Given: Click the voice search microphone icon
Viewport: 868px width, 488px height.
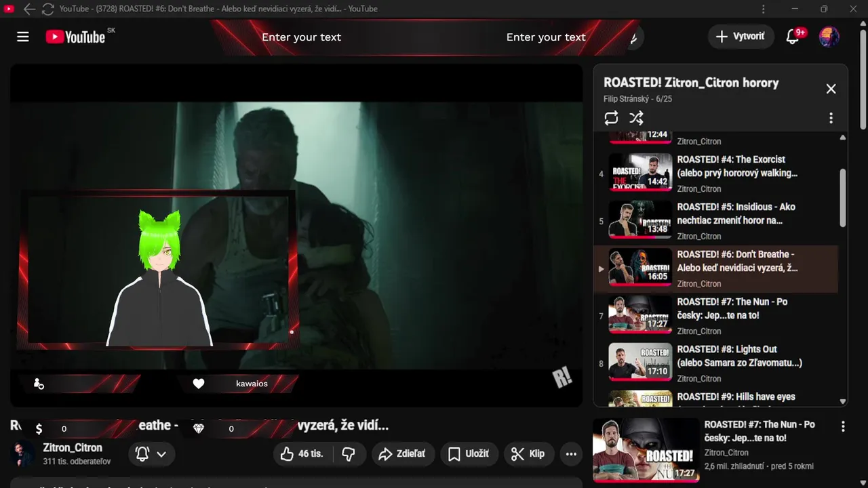Looking at the screenshot, I should tap(633, 37).
